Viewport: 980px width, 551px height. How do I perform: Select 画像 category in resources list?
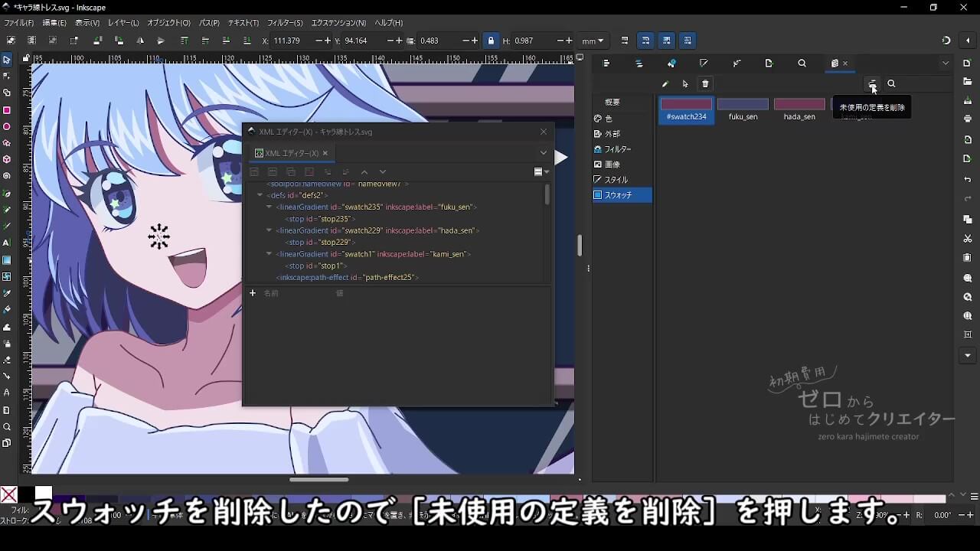[622, 165]
